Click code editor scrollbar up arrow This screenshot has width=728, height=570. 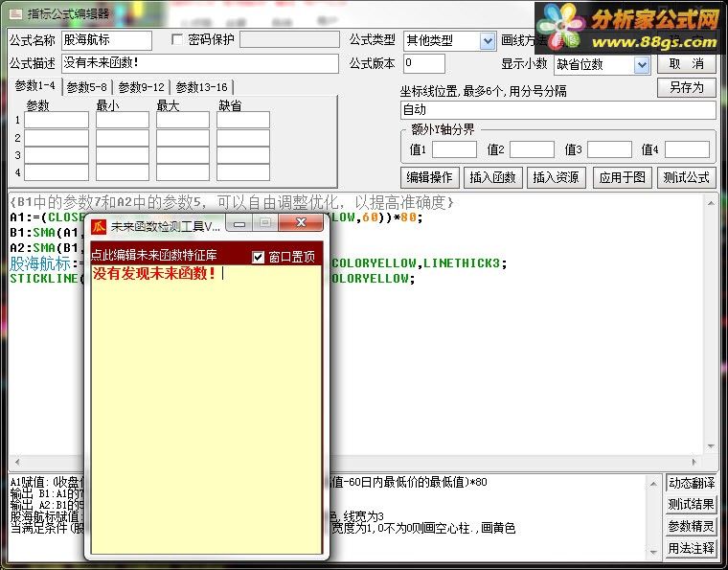(711, 203)
